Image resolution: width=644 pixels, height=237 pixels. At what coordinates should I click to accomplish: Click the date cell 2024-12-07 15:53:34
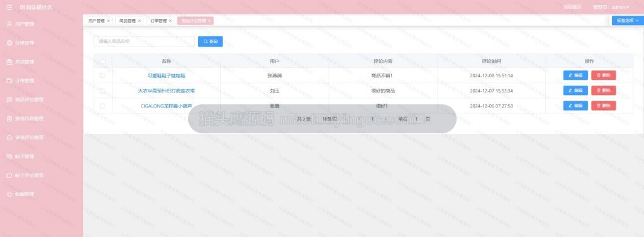click(491, 91)
